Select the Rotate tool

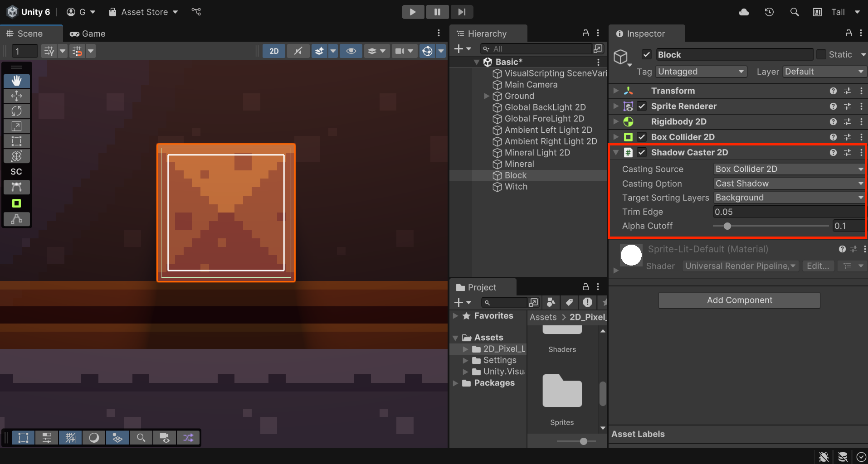(x=17, y=111)
